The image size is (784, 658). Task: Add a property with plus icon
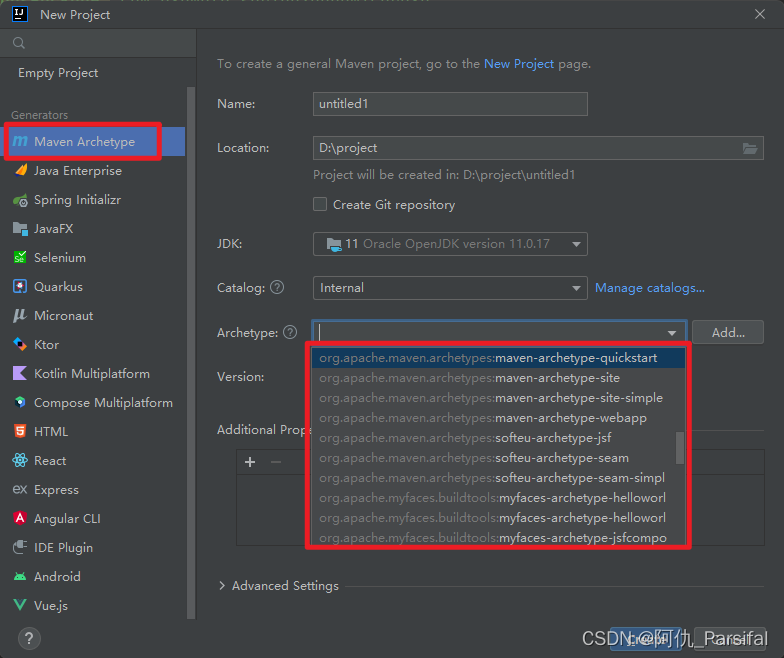click(x=250, y=462)
